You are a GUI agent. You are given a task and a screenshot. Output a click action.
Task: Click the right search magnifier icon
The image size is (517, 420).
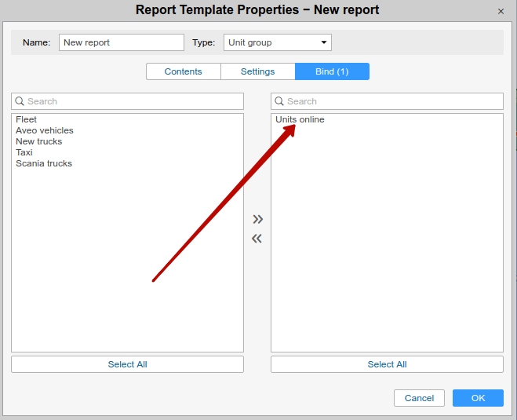(279, 101)
